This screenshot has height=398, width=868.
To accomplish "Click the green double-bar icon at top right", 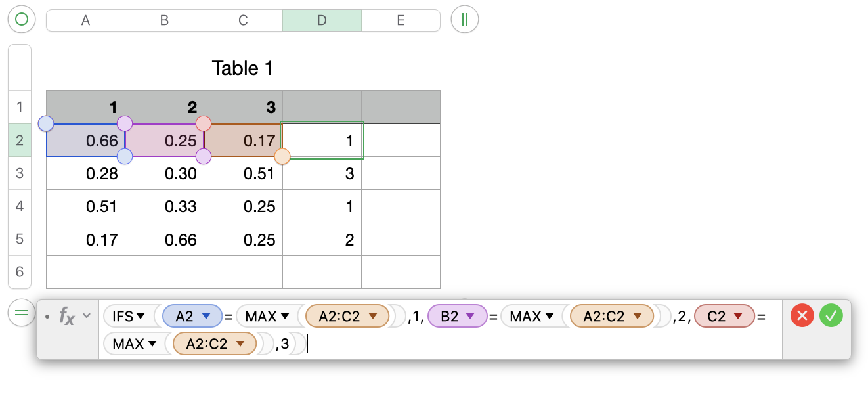I will [x=465, y=20].
